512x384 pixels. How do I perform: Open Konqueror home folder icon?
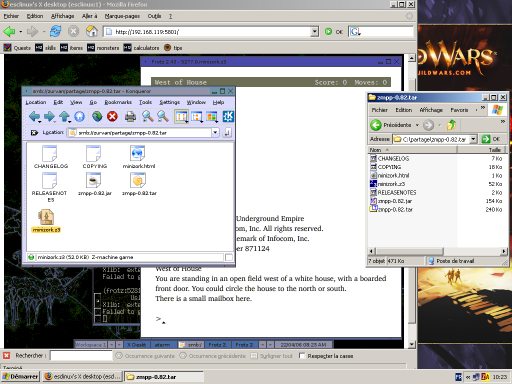coord(79,116)
